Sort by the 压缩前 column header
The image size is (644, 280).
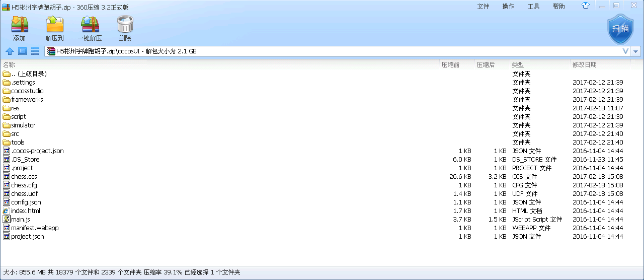450,65
